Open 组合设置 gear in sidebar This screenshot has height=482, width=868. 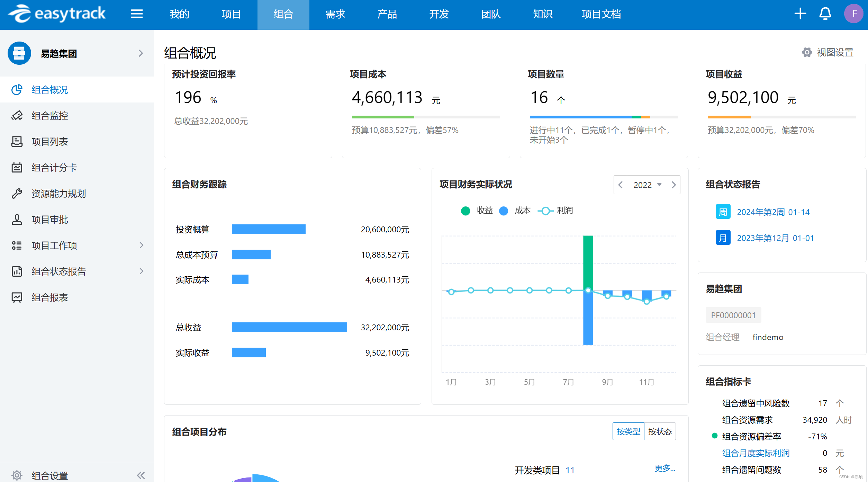point(17,475)
